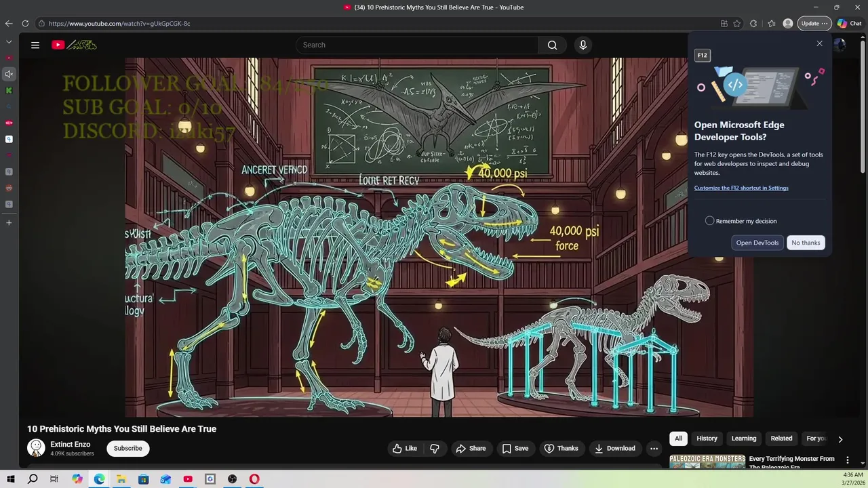Select the All filter chip
The width and height of the screenshot is (868, 488).
[678, 439]
